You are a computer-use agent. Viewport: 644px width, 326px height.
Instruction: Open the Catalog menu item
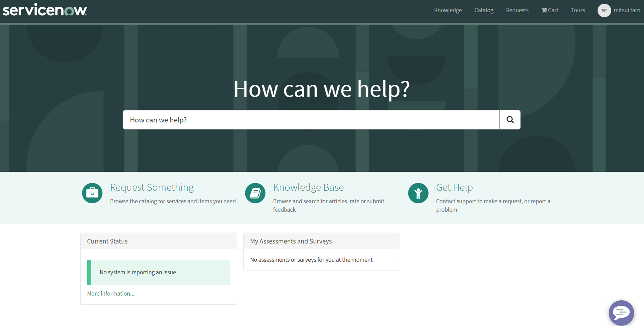(x=484, y=10)
